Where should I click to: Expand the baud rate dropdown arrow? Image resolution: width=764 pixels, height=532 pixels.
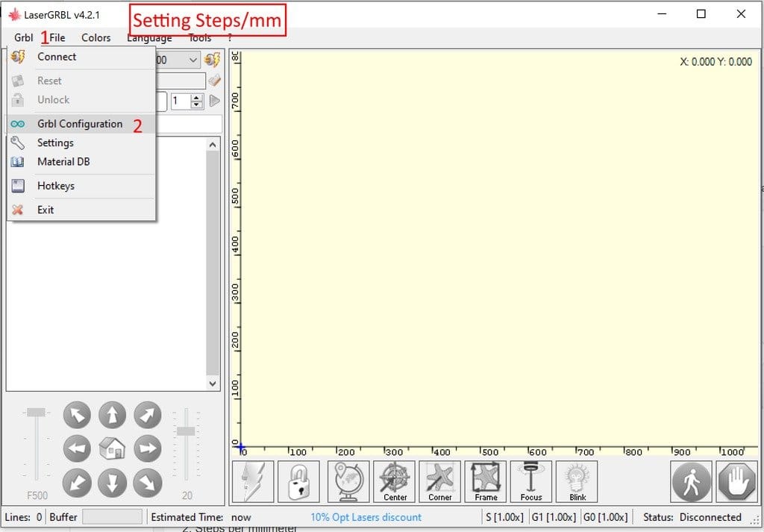(193, 60)
